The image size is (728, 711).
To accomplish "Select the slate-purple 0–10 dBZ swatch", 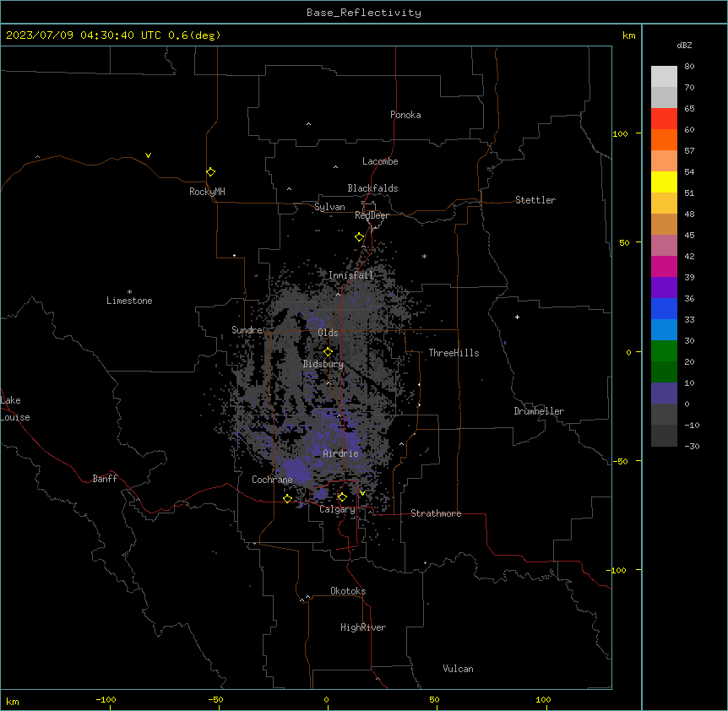I will coord(664,393).
